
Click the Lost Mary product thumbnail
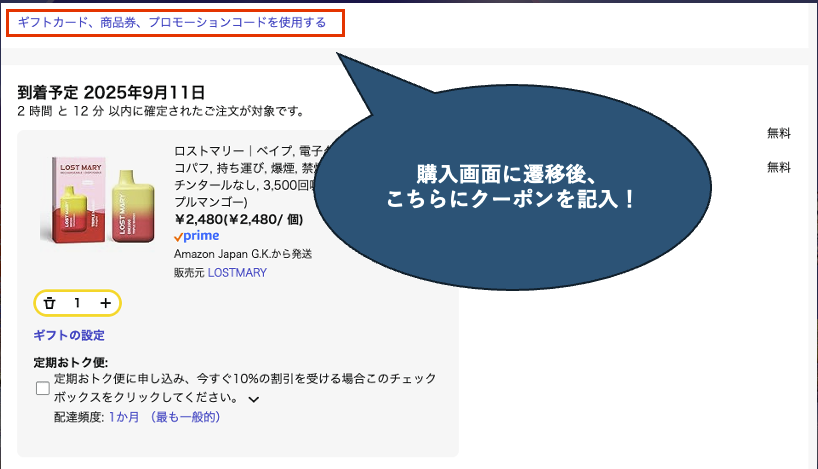[98, 200]
